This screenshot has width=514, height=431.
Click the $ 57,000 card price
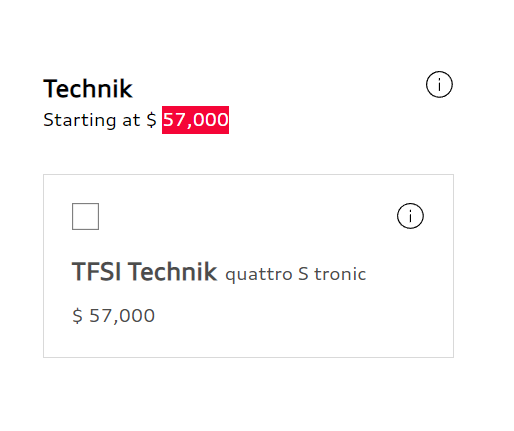(113, 316)
